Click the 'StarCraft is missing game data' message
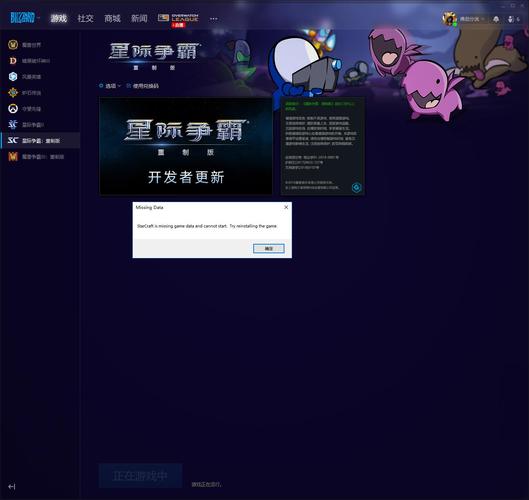The image size is (529, 500). [x=207, y=226]
